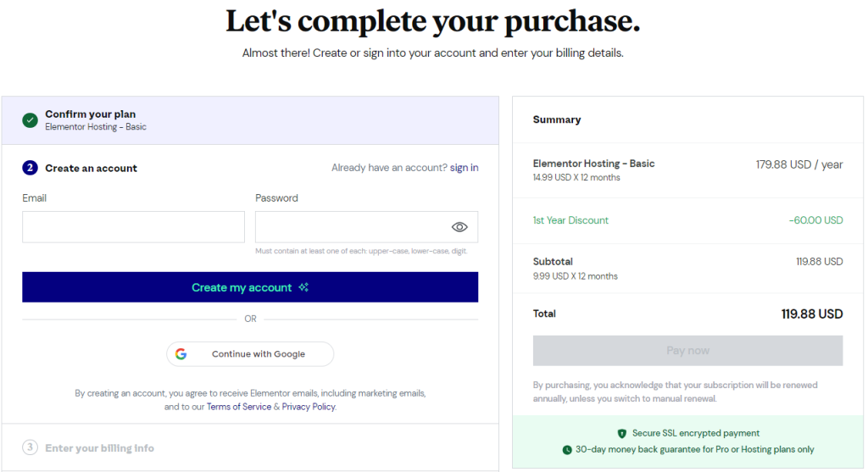The height and width of the screenshot is (472, 868).
Task: Click the step 3 circle badge
Action: tap(30, 447)
